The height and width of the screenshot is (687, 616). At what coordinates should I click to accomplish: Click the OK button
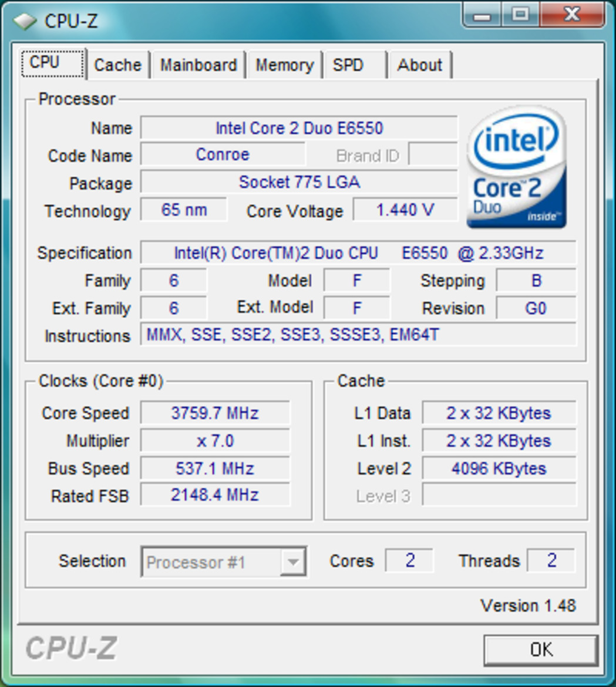pyautogui.click(x=541, y=650)
